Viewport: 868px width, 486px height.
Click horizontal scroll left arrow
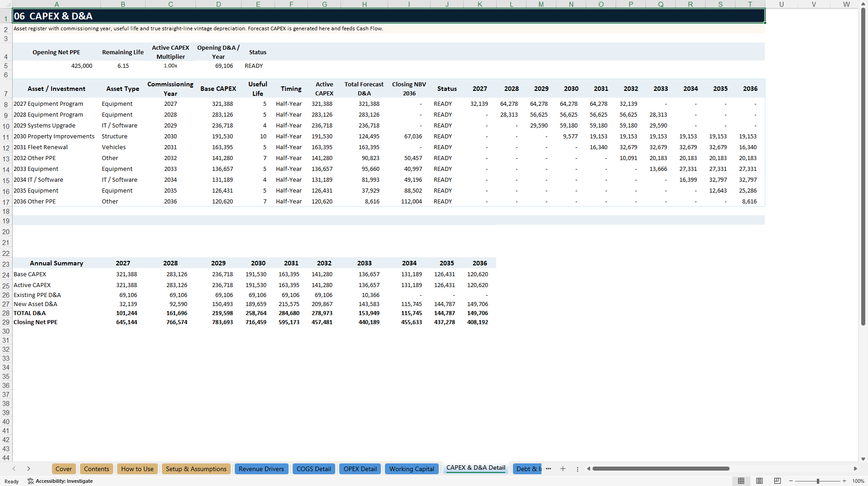pyautogui.click(x=588, y=469)
